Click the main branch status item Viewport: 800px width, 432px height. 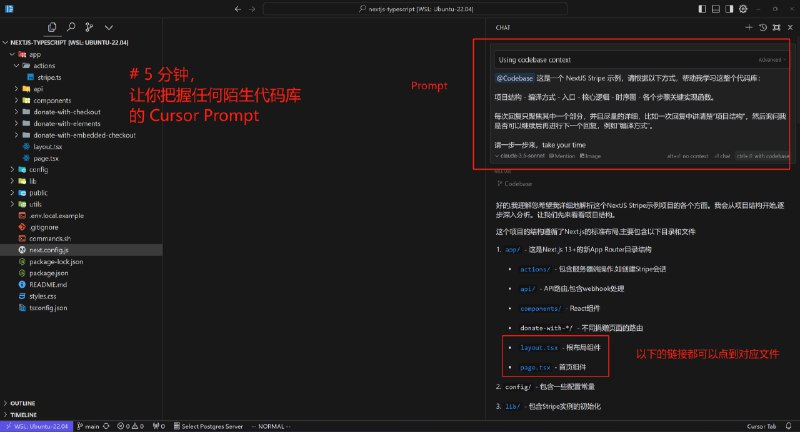pyautogui.click(x=88, y=426)
